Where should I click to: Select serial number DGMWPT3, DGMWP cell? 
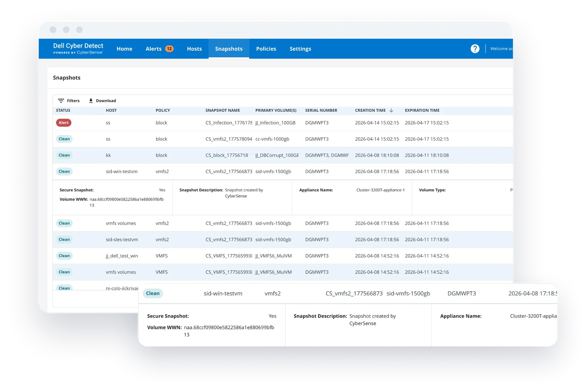click(327, 155)
